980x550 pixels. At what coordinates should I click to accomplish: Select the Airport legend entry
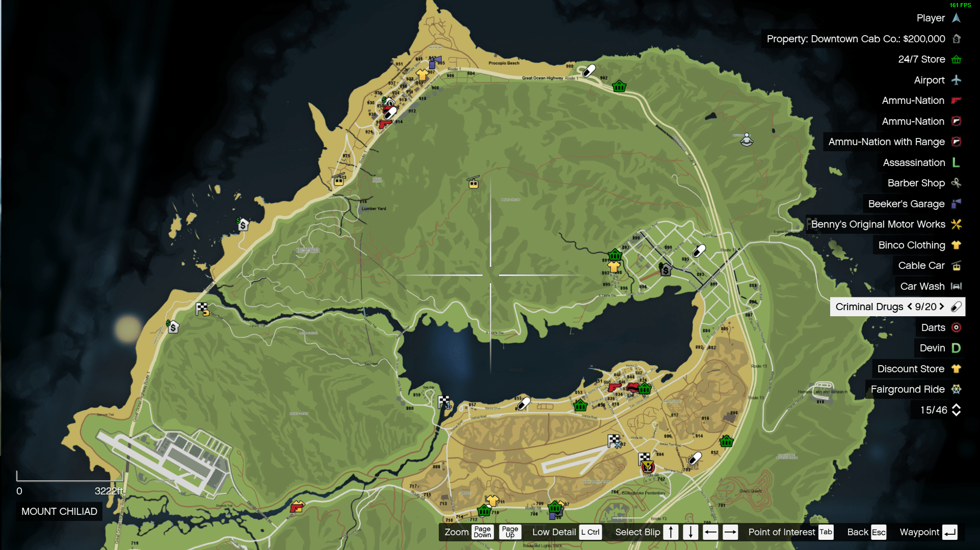pyautogui.click(x=937, y=80)
